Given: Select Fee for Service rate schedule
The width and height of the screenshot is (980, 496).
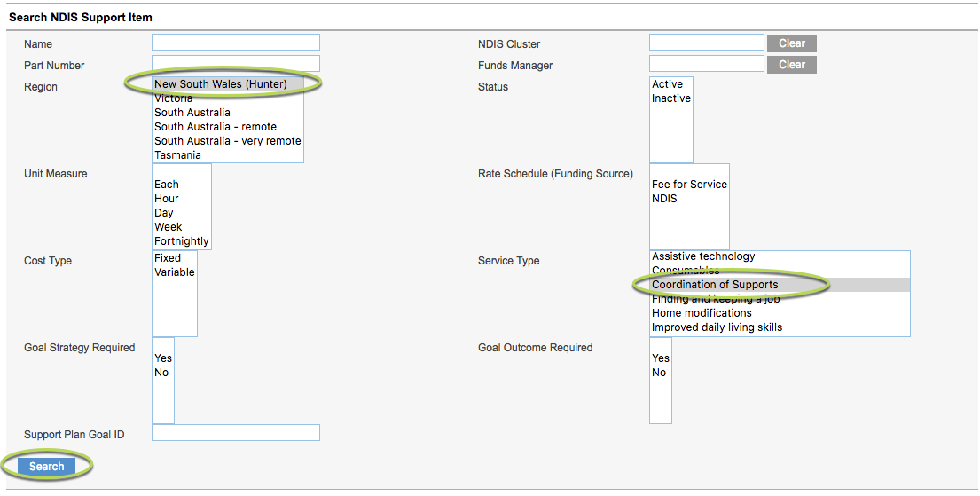Looking at the screenshot, I should (689, 185).
